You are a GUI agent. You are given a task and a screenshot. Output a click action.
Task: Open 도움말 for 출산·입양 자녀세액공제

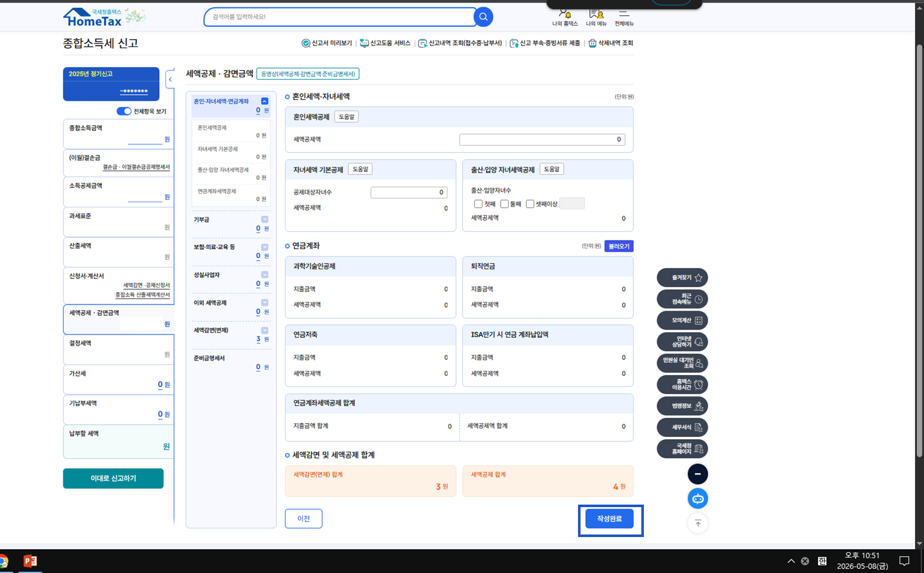point(552,169)
